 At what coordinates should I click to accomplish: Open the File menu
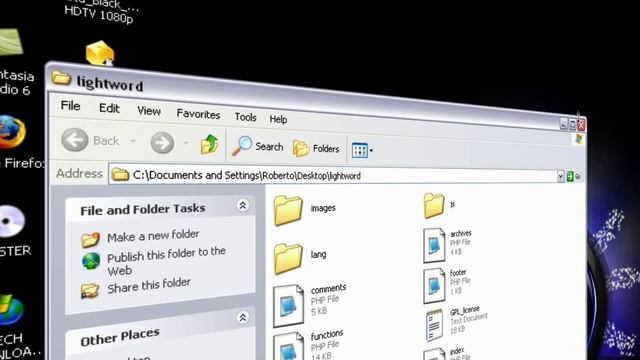pyautogui.click(x=70, y=106)
